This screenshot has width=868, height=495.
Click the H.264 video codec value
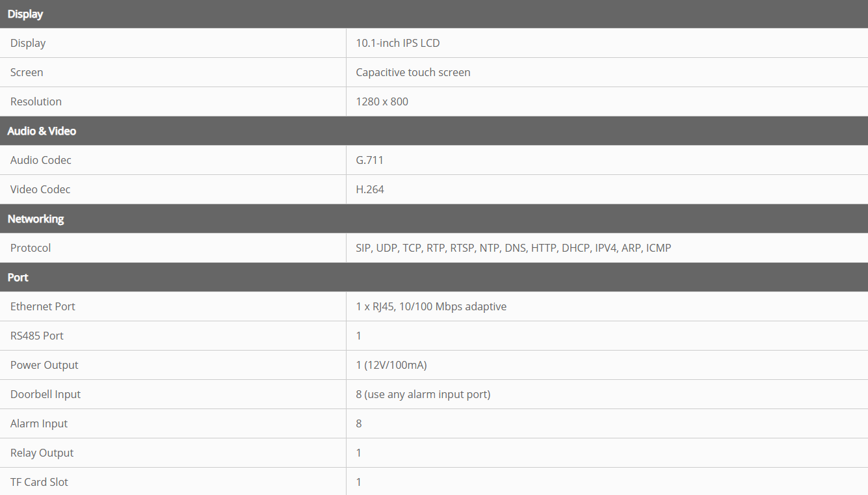coord(370,189)
